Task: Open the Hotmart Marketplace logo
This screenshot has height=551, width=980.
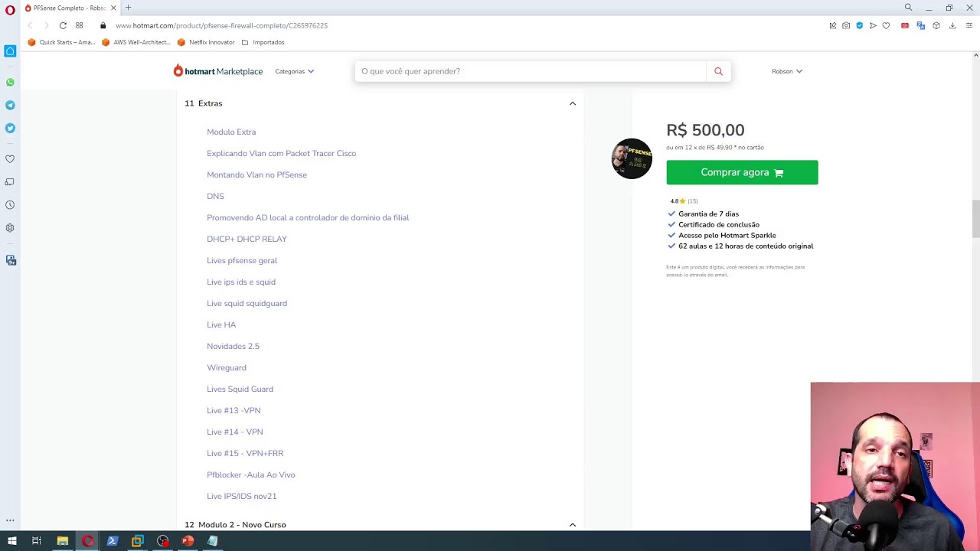Action: 218,71
